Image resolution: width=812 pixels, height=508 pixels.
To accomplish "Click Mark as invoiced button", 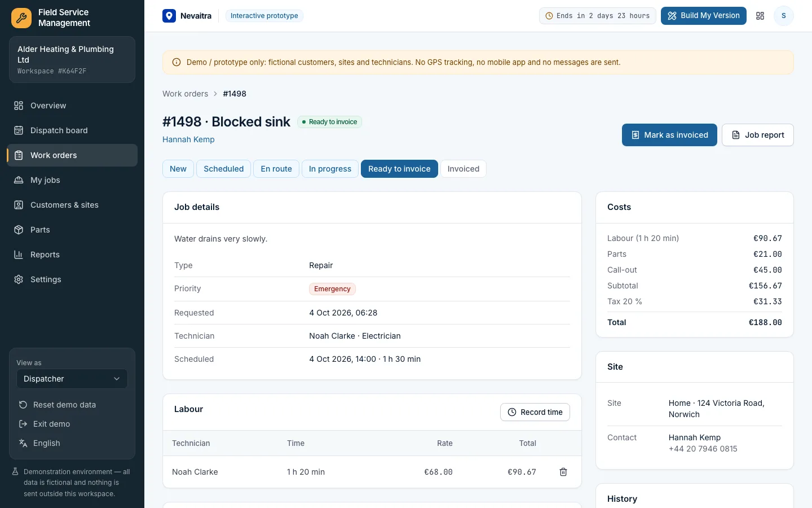I will pyautogui.click(x=669, y=135).
